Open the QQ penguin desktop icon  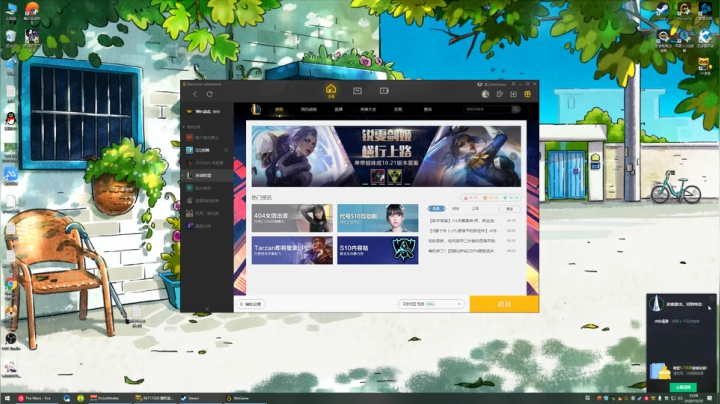pos(11,121)
